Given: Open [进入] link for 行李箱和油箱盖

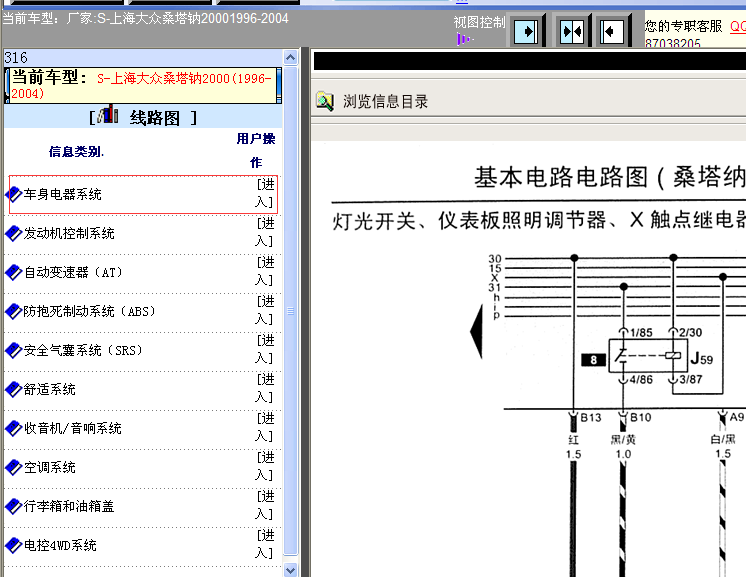Looking at the screenshot, I should coord(265,505).
